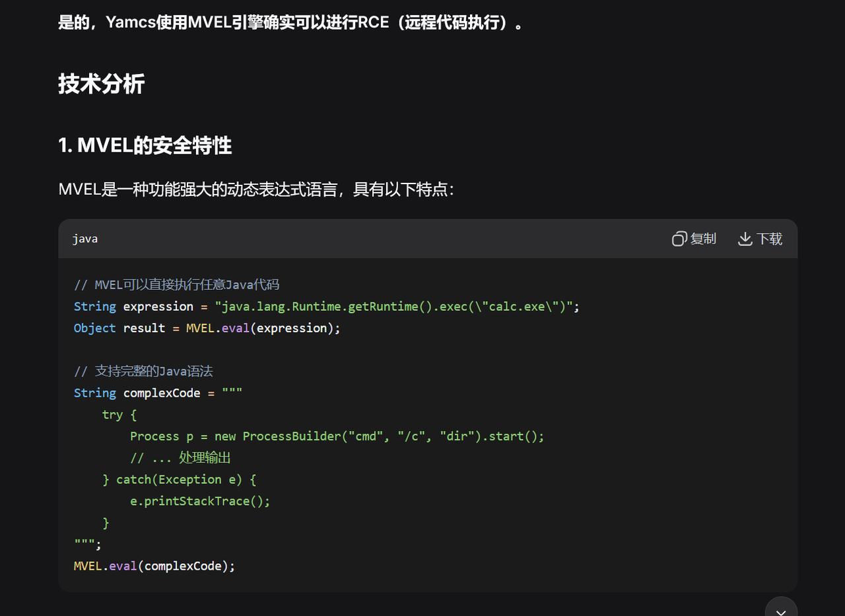
Task: Click the "String expression" code line
Action: [326, 306]
